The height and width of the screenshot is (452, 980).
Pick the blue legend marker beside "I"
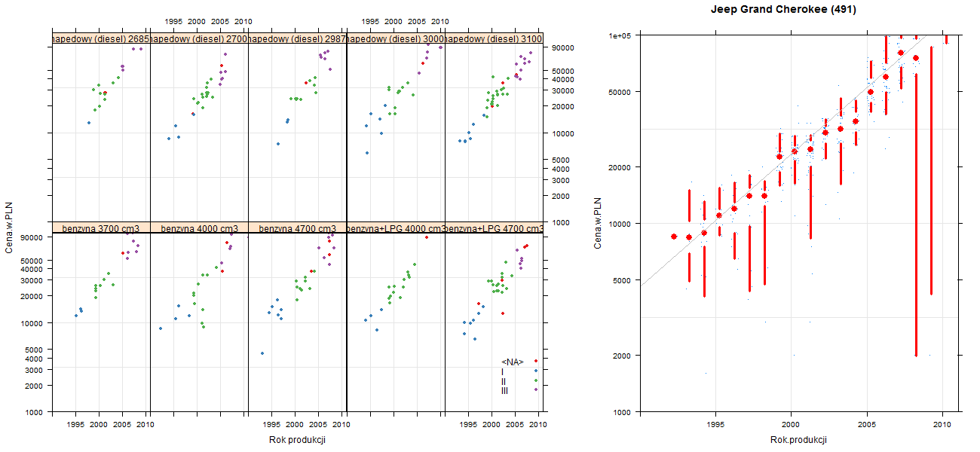pyautogui.click(x=535, y=371)
